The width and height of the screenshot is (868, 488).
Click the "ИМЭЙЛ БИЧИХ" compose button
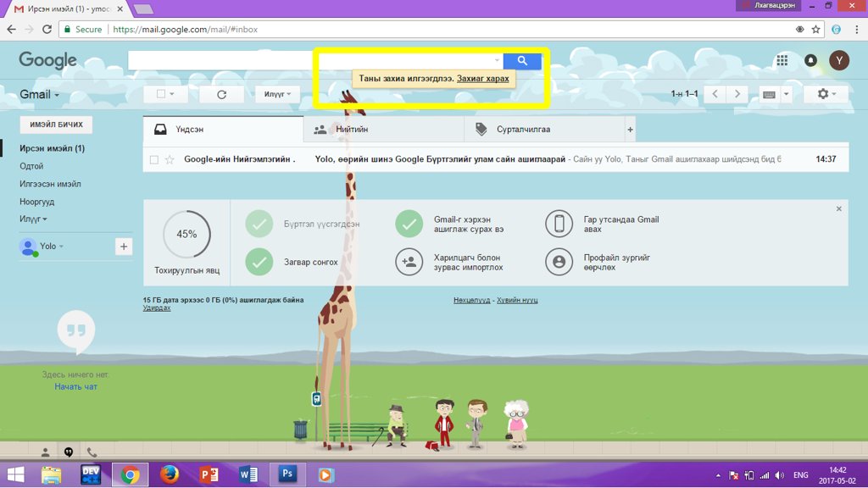tap(56, 125)
